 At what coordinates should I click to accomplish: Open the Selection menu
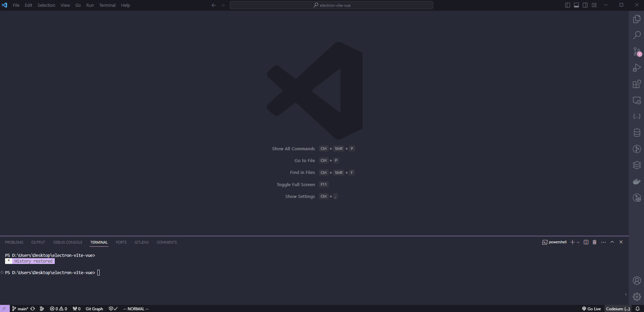(x=46, y=5)
